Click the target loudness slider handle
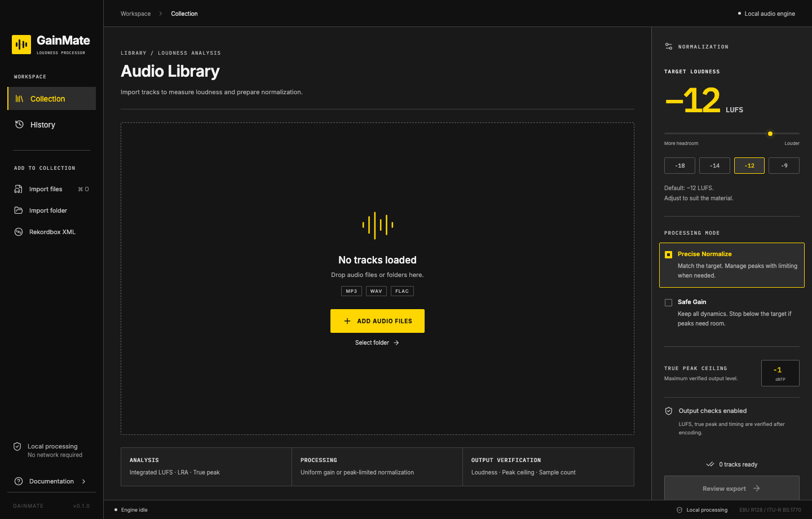The height and width of the screenshot is (519, 812). tap(770, 134)
